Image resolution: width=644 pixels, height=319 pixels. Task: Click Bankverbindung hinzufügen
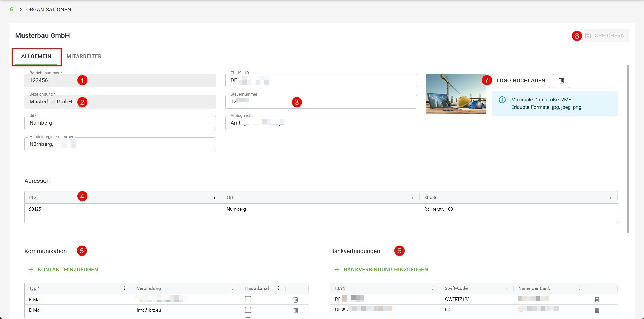coord(381,270)
